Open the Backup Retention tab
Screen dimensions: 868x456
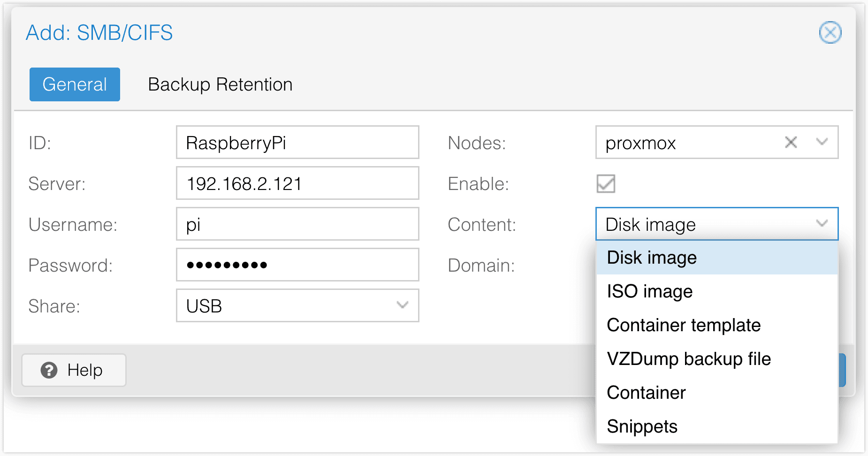point(220,84)
